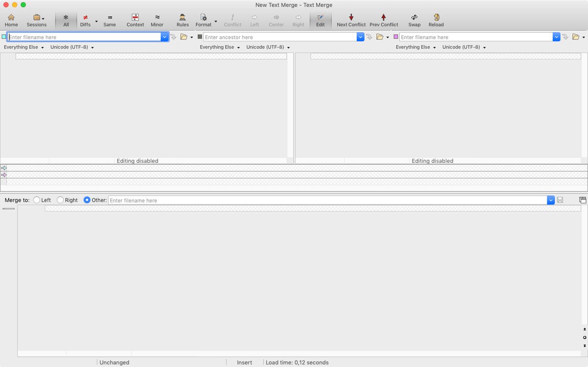Reload the comparison files
This screenshot has height=367, width=588.
(x=436, y=20)
